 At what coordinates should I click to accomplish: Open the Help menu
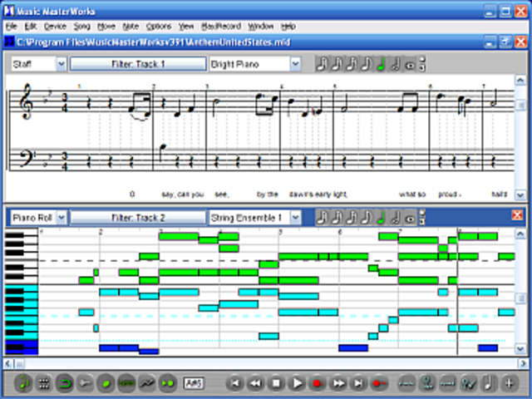coord(288,27)
